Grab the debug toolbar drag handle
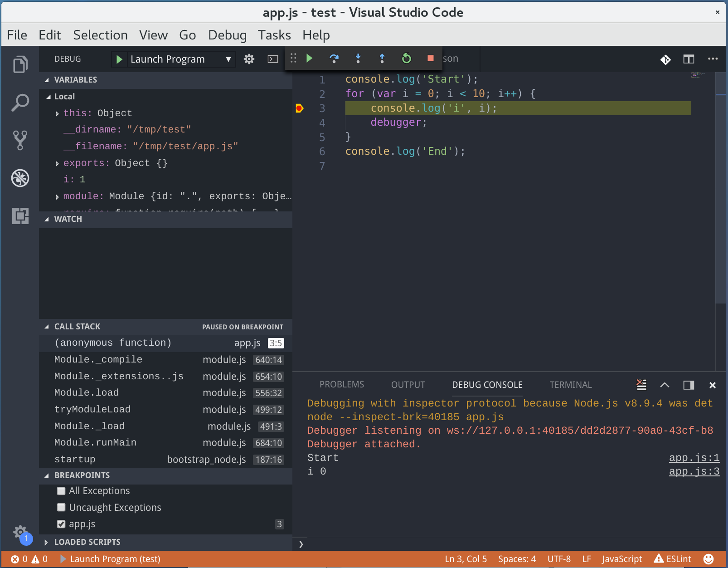This screenshot has width=728, height=568. click(293, 58)
